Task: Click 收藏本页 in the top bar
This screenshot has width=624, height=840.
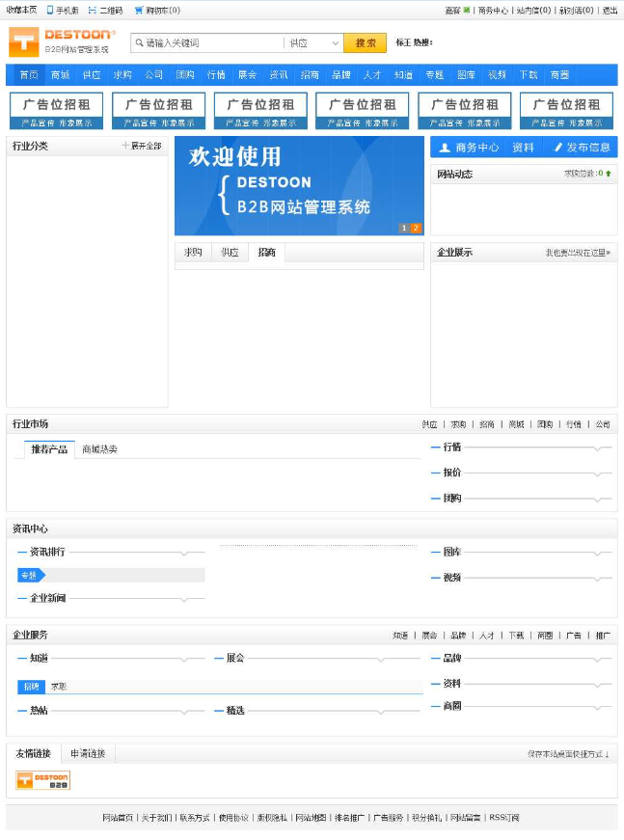Action: click(22, 10)
